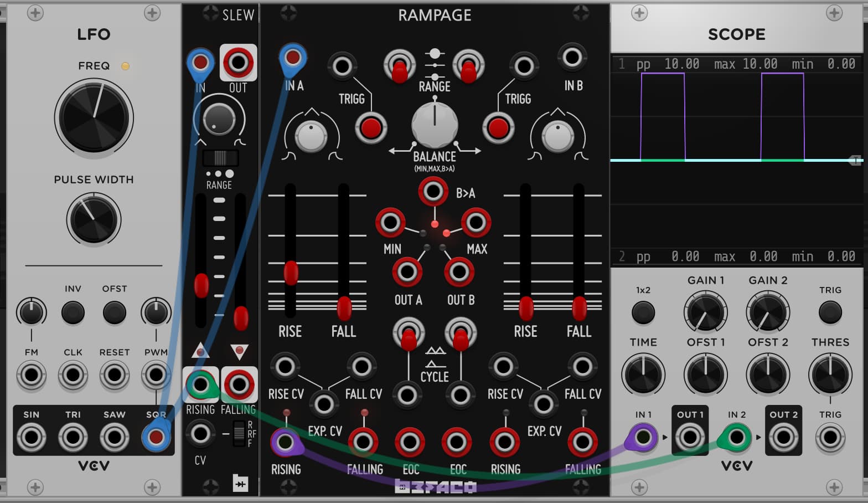Flip the Slew R/RF/F mode switch

point(239,434)
